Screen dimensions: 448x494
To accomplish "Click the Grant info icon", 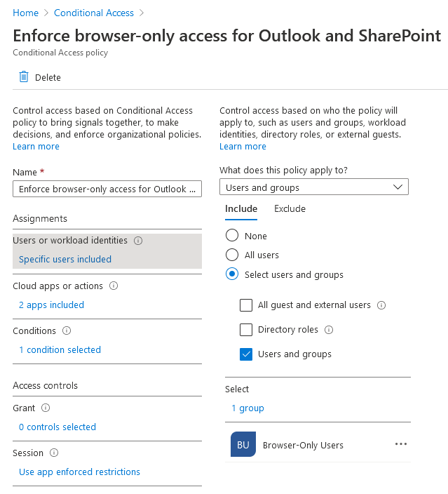I will click(46, 408).
